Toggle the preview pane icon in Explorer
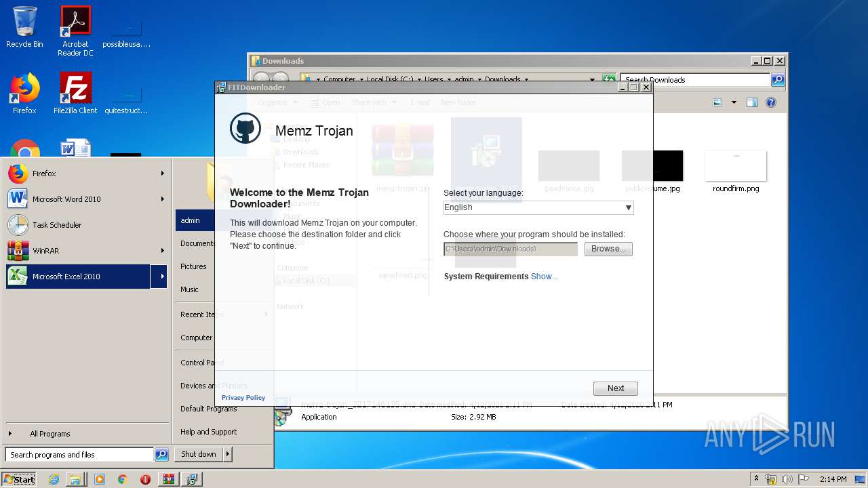868x488 pixels. tap(752, 102)
